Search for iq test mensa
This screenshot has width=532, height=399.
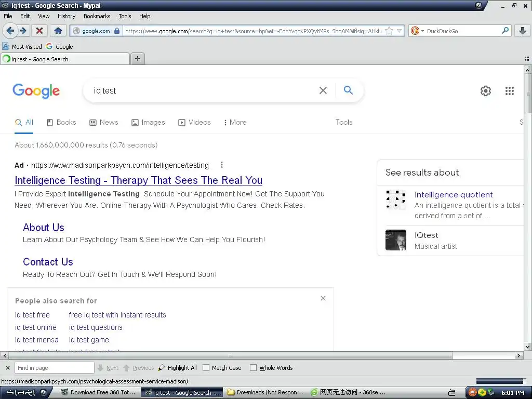[x=37, y=340]
